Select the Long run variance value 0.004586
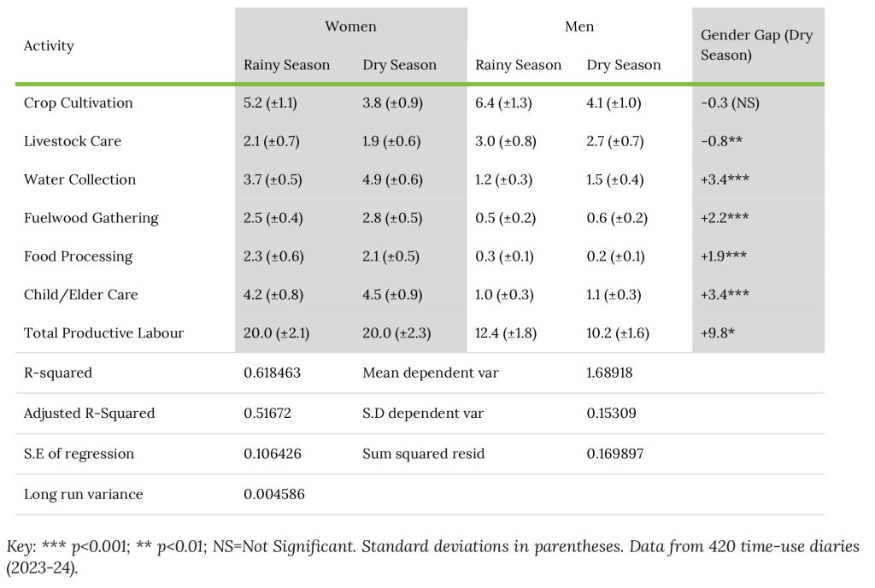This screenshot has width=875, height=588. coord(274,494)
